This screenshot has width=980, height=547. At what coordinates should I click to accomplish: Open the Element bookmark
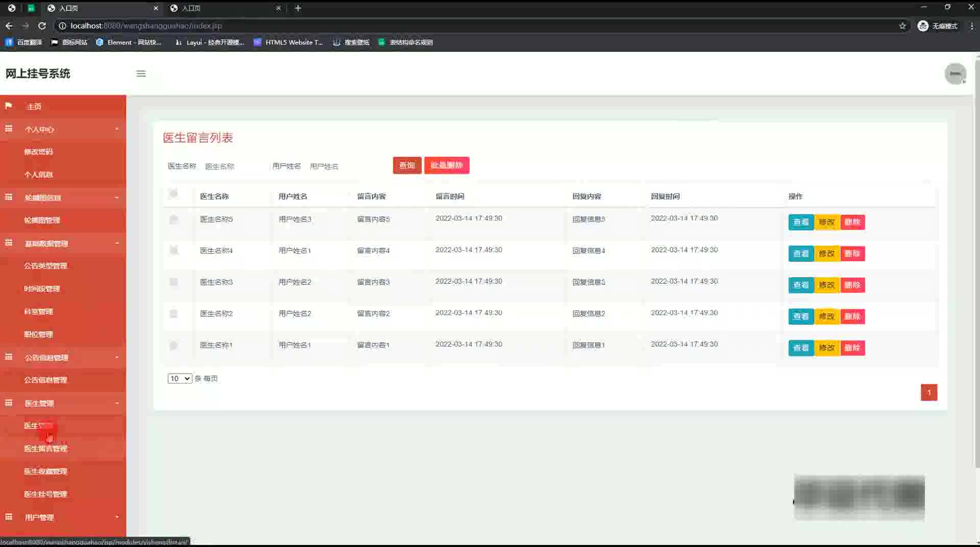click(x=129, y=42)
